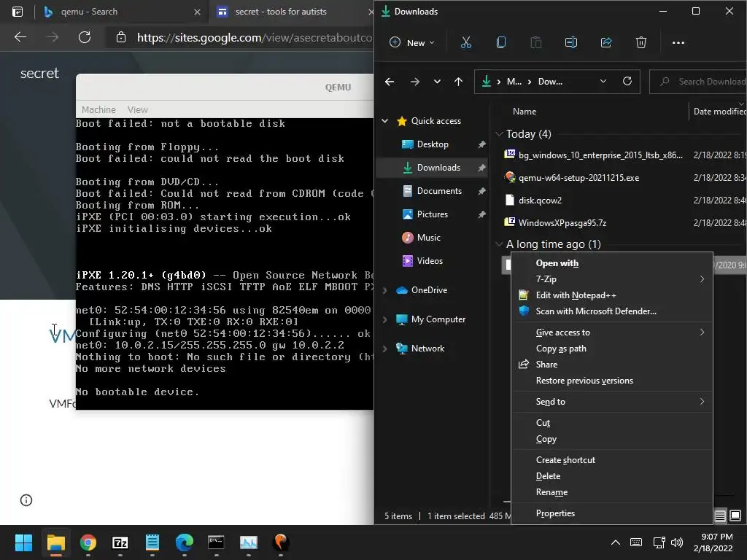Collapse the A long time ago group
The height and width of the screenshot is (560, 747).
pos(499,244)
